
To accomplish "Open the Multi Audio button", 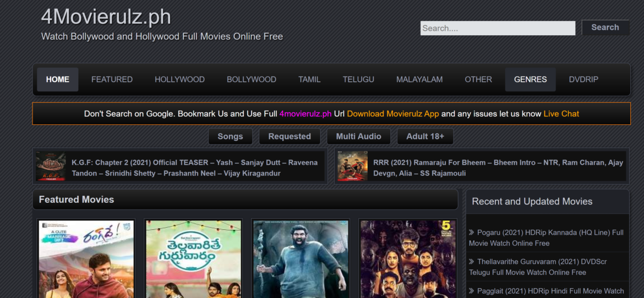I will coord(358,136).
